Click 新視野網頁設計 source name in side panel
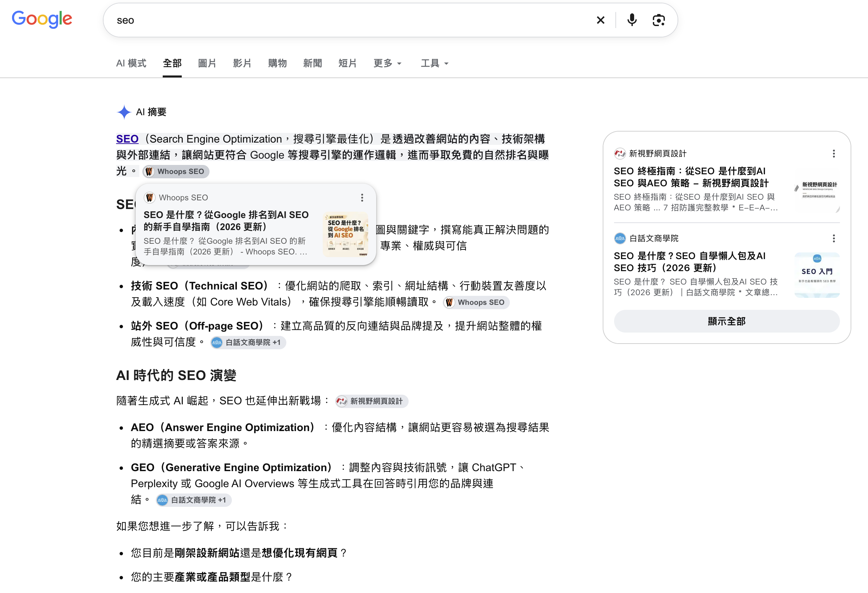The height and width of the screenshot is (593, 868). [x=658, y=153]
